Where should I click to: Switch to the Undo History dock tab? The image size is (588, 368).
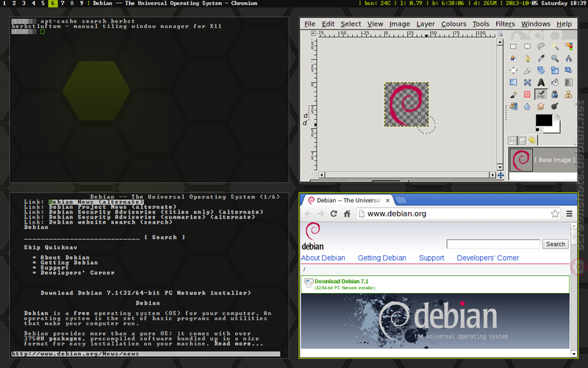pyautogui.click(x=532, y=141)
